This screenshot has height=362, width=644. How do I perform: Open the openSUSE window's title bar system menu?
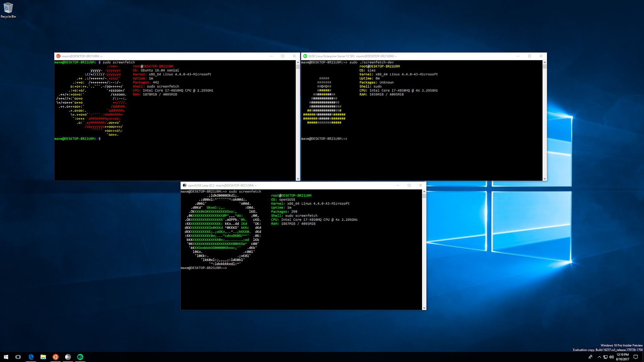[185, 185]
